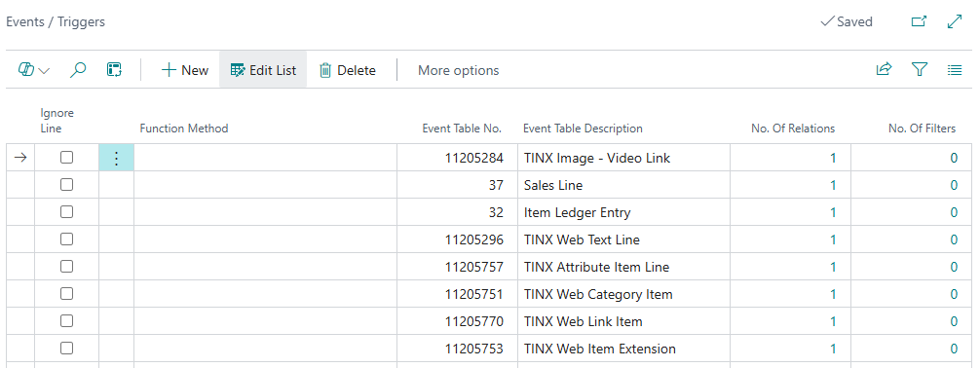Open the filter pane icon

click(920, 69)
